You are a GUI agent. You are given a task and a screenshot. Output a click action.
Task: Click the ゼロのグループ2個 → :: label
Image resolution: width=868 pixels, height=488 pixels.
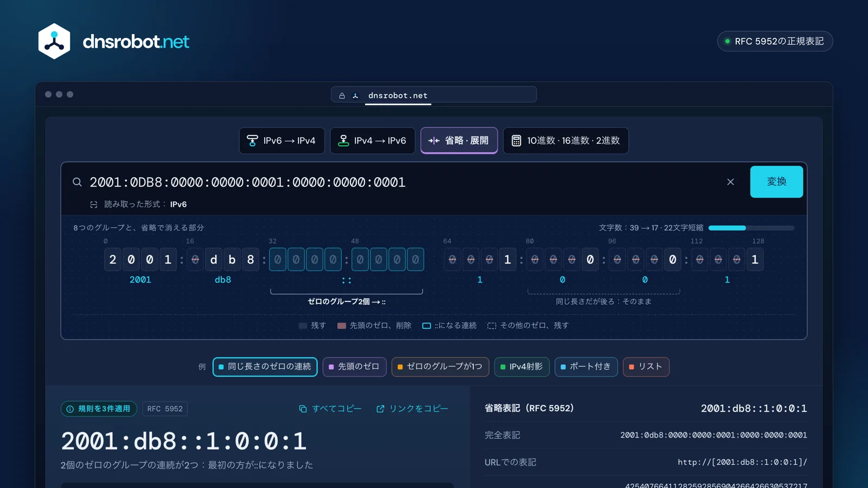tap(347, 302)
